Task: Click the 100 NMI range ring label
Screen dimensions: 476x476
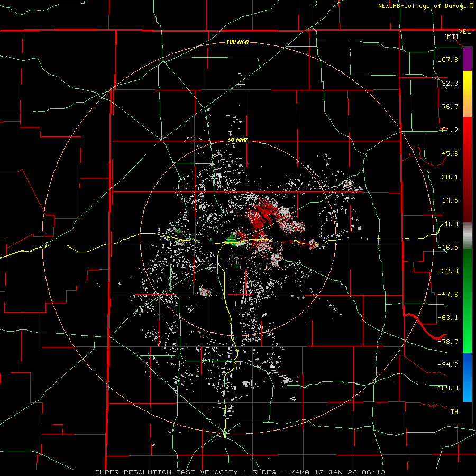Action: click(237, 42)
